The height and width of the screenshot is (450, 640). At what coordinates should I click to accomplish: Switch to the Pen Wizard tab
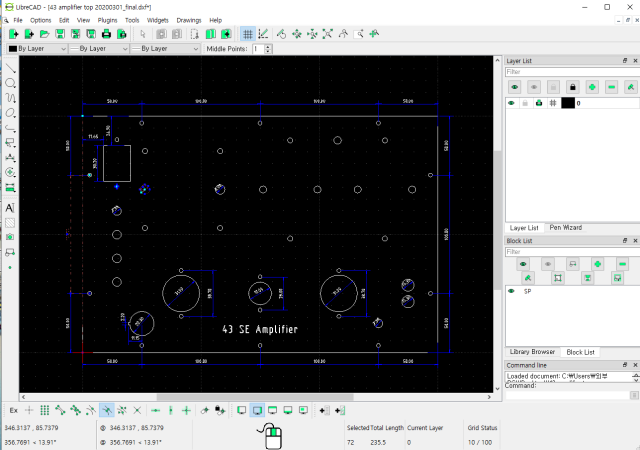(x=565, y=228)
